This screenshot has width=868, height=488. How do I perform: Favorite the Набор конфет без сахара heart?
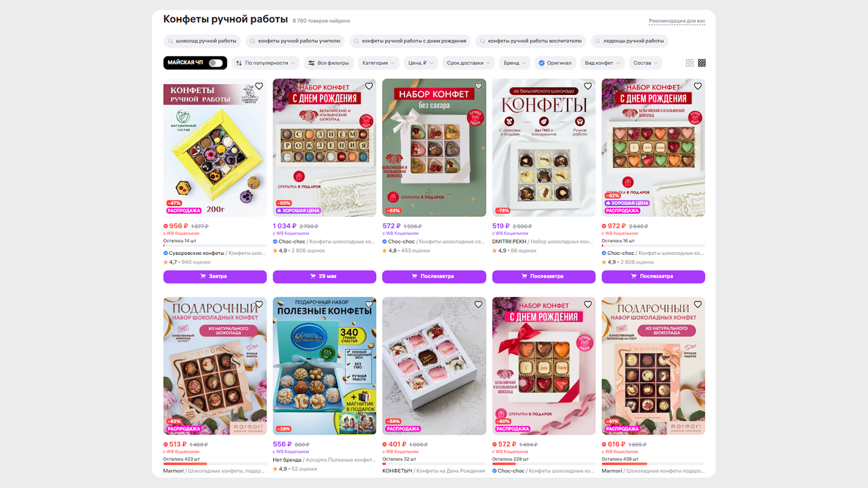[478, 86]
